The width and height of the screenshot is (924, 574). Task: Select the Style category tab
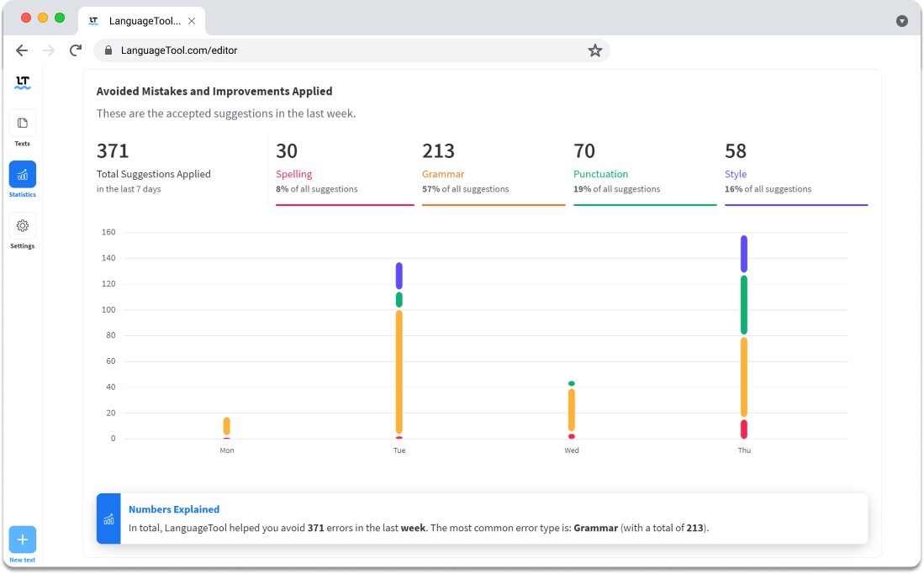tap(796, 174)
